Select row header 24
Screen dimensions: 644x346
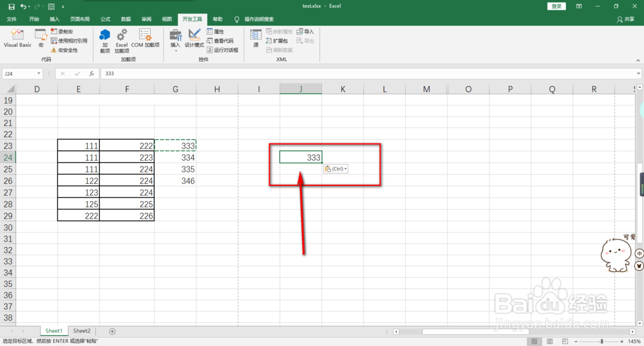(8, 158)
